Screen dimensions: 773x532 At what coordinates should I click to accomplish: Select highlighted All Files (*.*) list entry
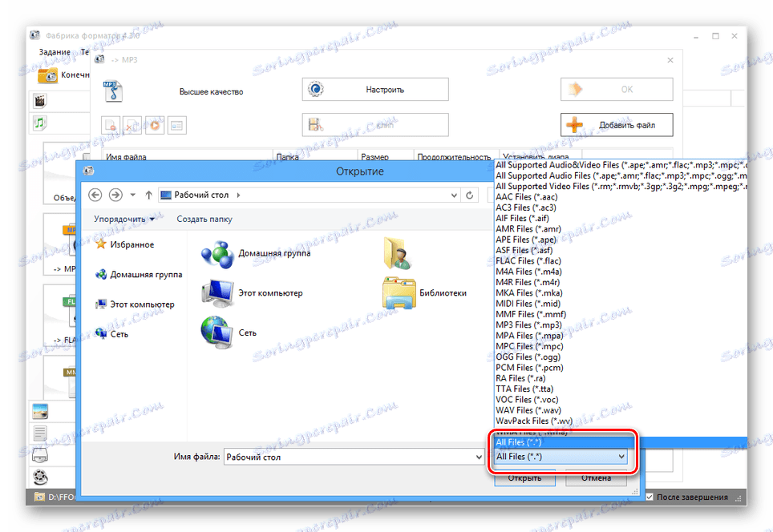click(x=621, y=442)
